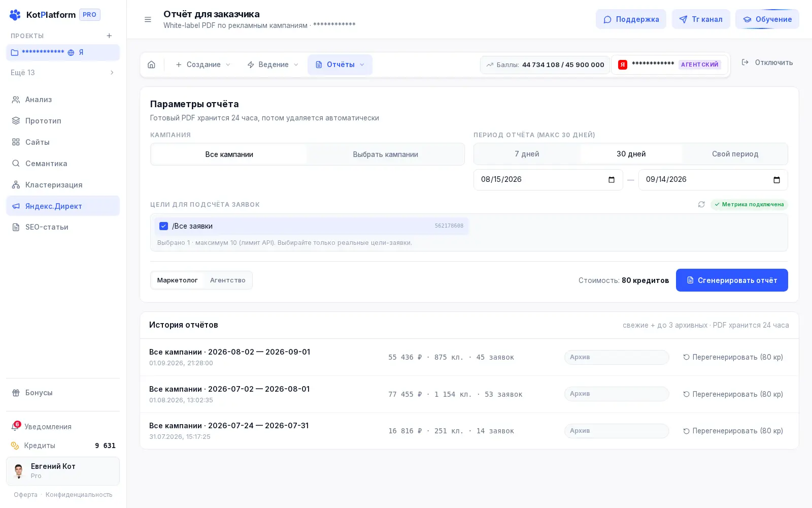Screen dimensions: 812x508
Task: Click the KotPlatform paw logo
Action: click(x=15, y=15)
